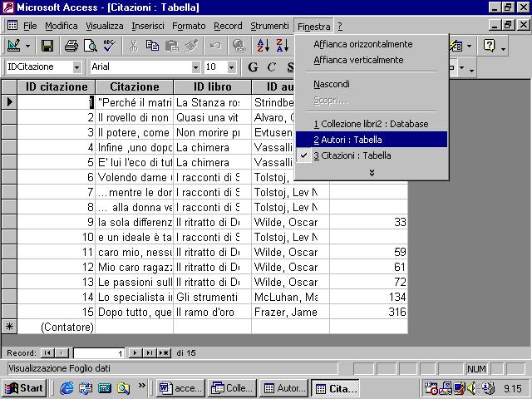Switch to the Autor... taskbar button

point(283,388)
